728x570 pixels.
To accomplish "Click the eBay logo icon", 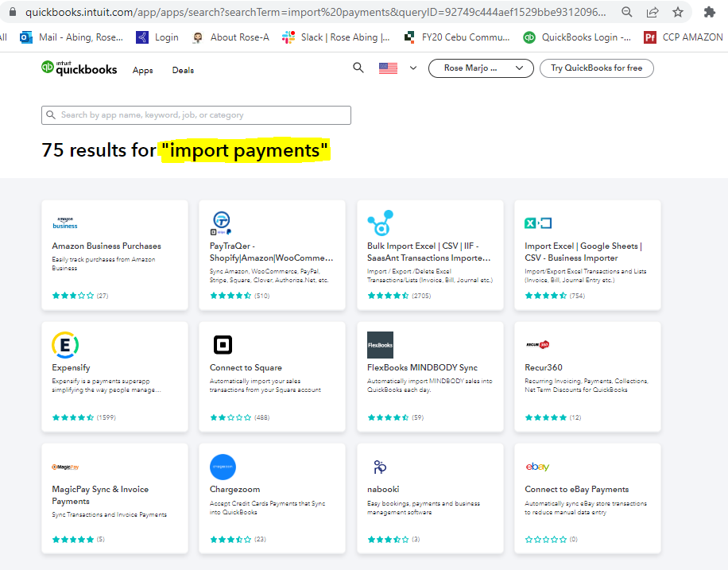I will (x=537, y=467).
